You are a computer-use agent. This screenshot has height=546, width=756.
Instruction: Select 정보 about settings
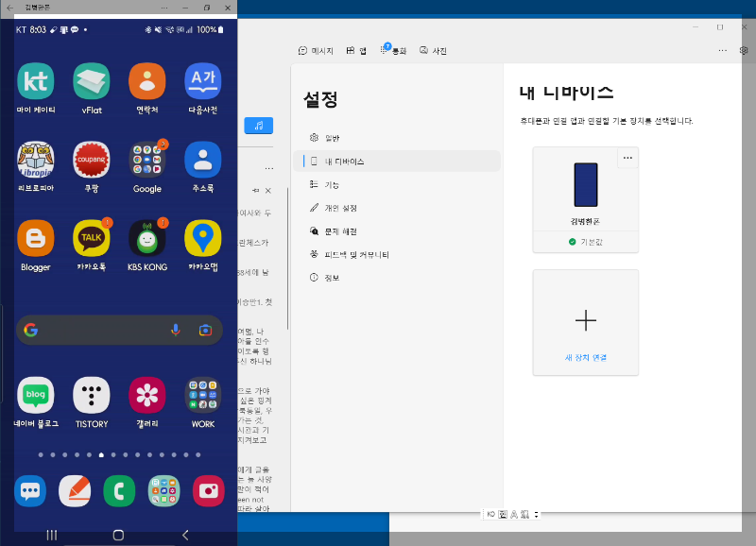coord(397,278)
